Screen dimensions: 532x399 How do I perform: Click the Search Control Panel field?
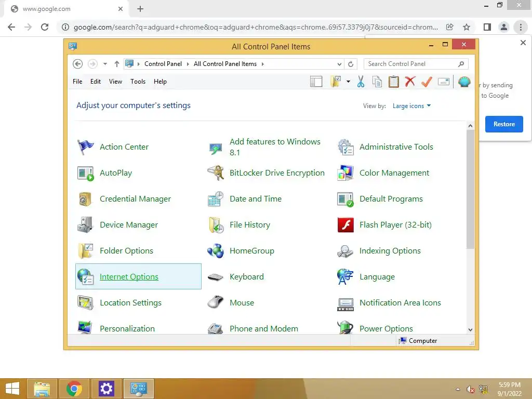tap(416, 64)
